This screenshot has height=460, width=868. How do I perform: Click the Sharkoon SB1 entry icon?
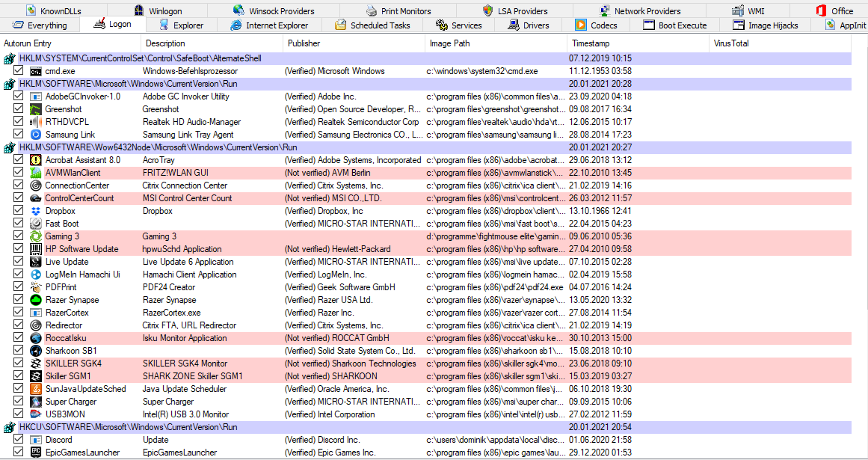[x=35, y=351]
